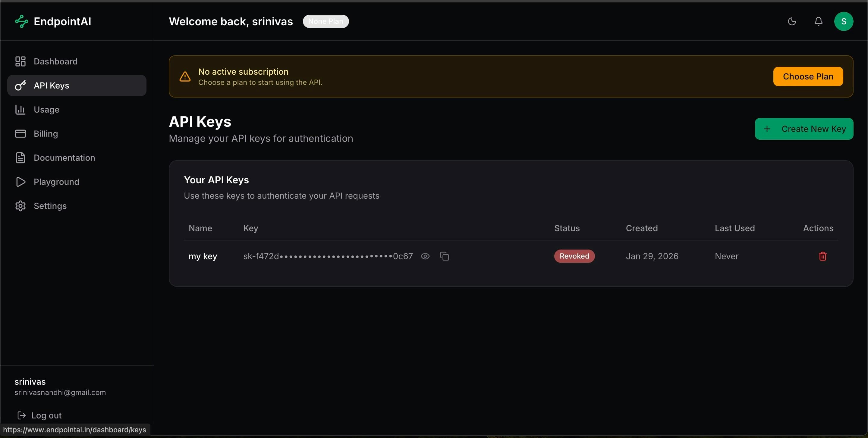Click the EndpointAI logo
This screenshot has width=868, height=438.
[x=52, y=21]
